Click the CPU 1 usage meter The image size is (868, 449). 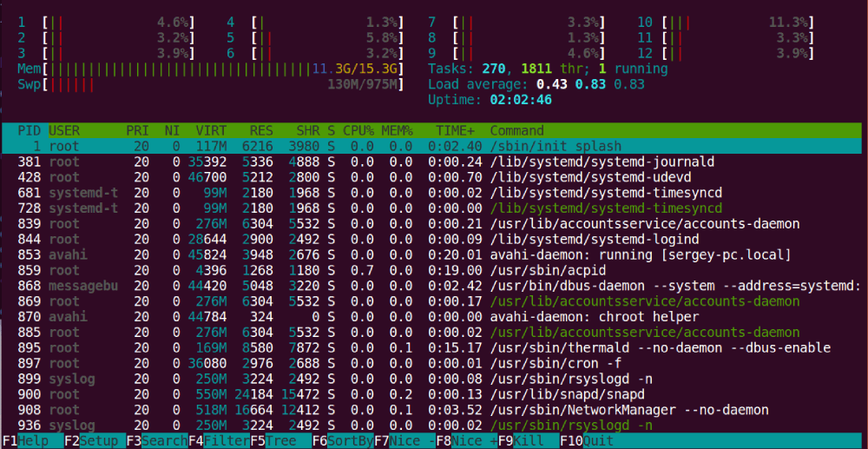[x=106, y=23]
